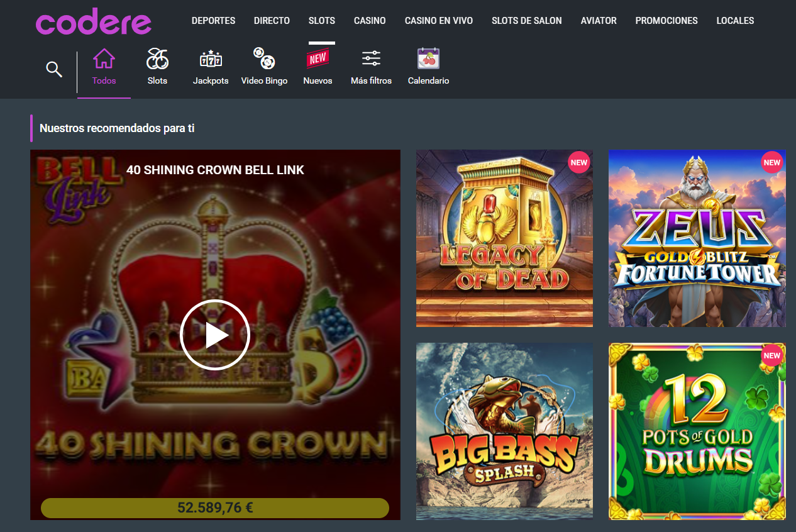This screenshot has width=796, height=532.
Task: Open SLOTS DE SALON menu item
Action: [527, 21]
